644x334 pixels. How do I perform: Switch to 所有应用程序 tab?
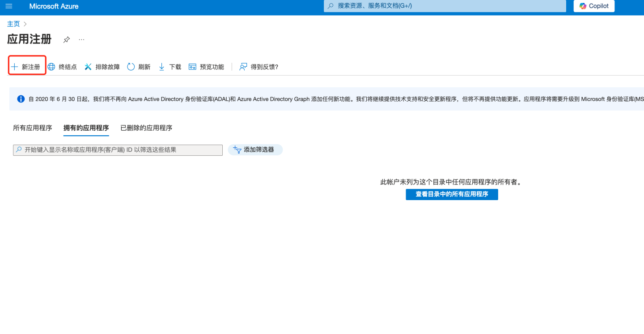pos(33,128)
